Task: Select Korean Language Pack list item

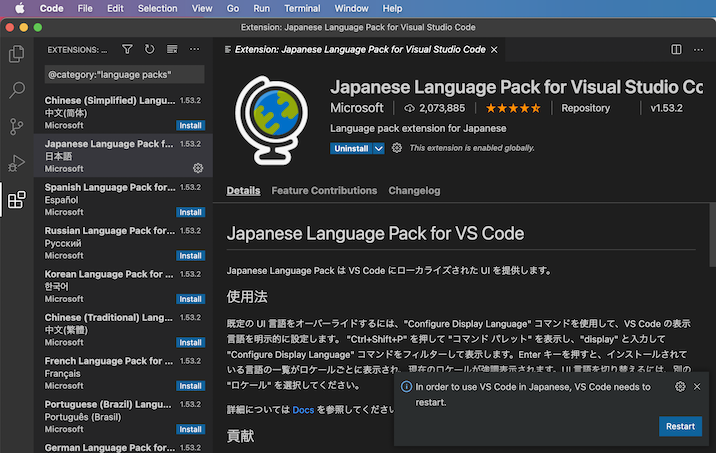Action: pyautogui.click(x=123, y=285)
